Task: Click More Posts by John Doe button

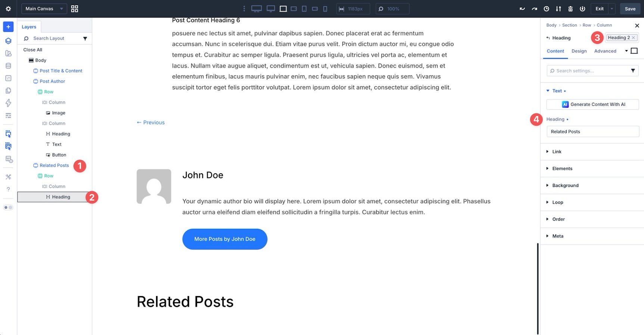Action: click(225, 239)
